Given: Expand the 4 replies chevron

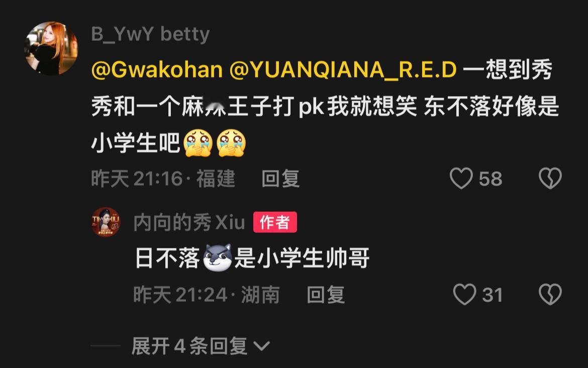Looking at the screenshot, I should pyautogui.click(x=261, y=346).
